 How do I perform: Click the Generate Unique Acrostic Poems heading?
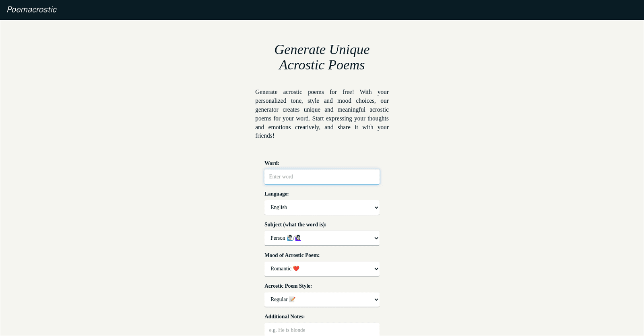[322, 57]
